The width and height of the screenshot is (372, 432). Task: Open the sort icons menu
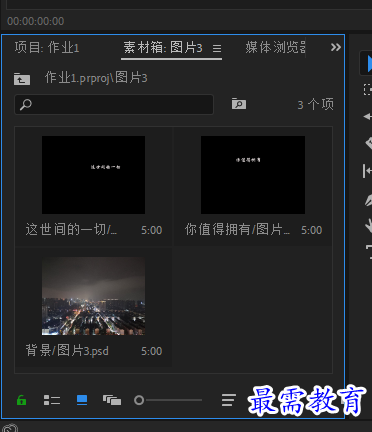[x=229, y=400]
